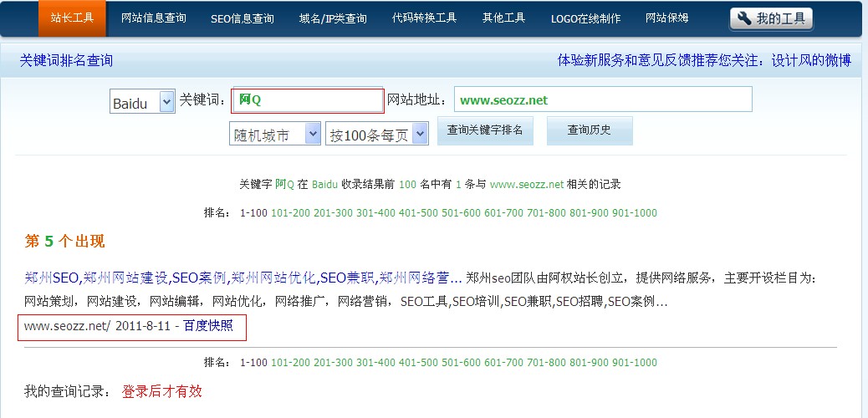Open the LOGO在线制作 menu

click(x=585, y=19)
